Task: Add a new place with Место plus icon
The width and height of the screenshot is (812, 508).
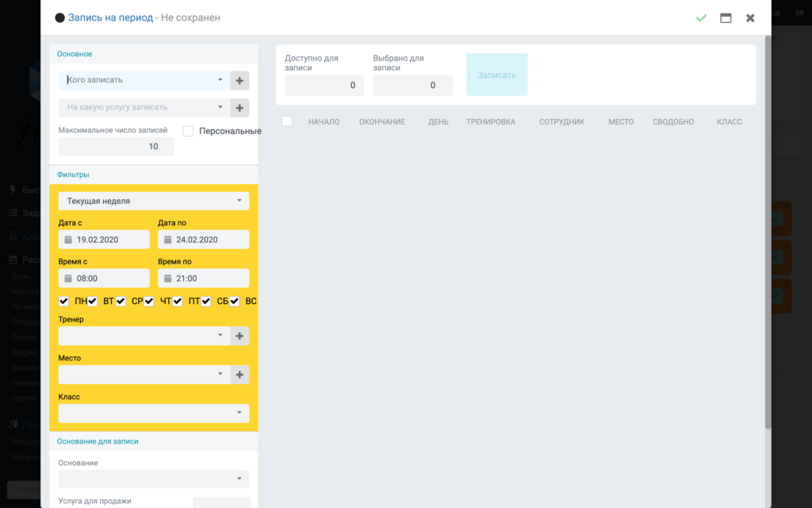Action: click(239, 375)
